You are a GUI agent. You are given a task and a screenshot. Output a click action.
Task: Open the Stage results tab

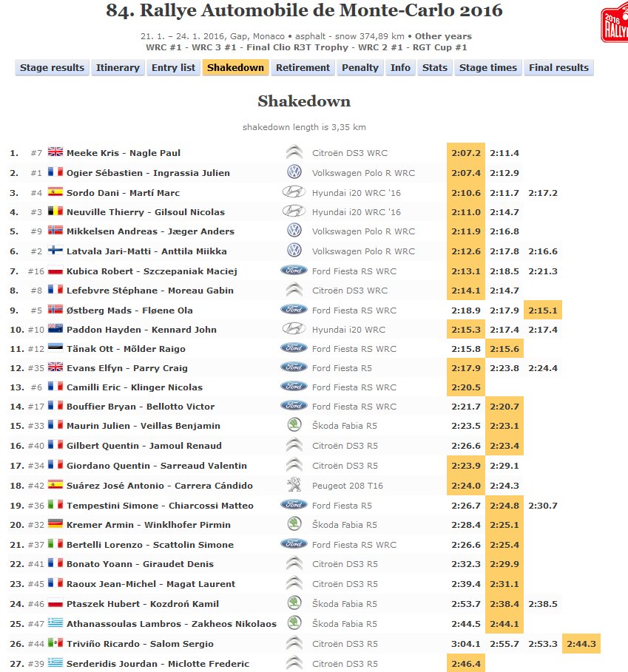point(53,68)
